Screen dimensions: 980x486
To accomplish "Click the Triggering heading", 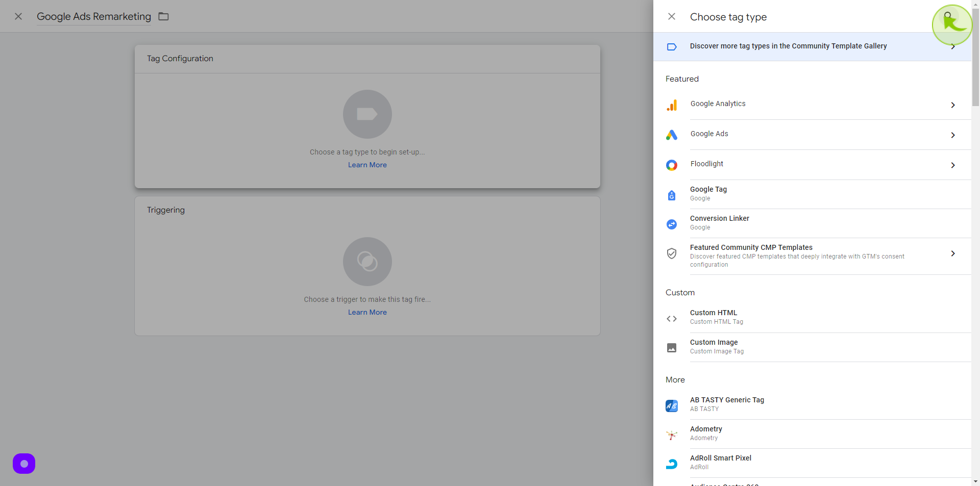I will 166,210.
